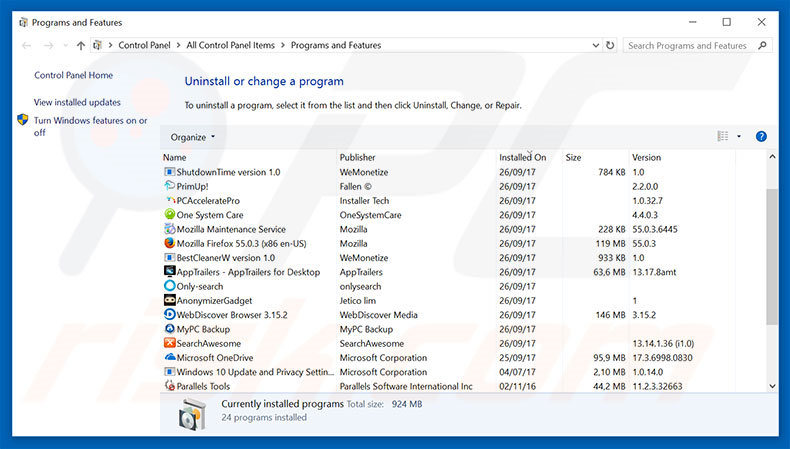Screen dimensions: 790x449
Task: Click the help question mark icon
Action: [761, 136]
